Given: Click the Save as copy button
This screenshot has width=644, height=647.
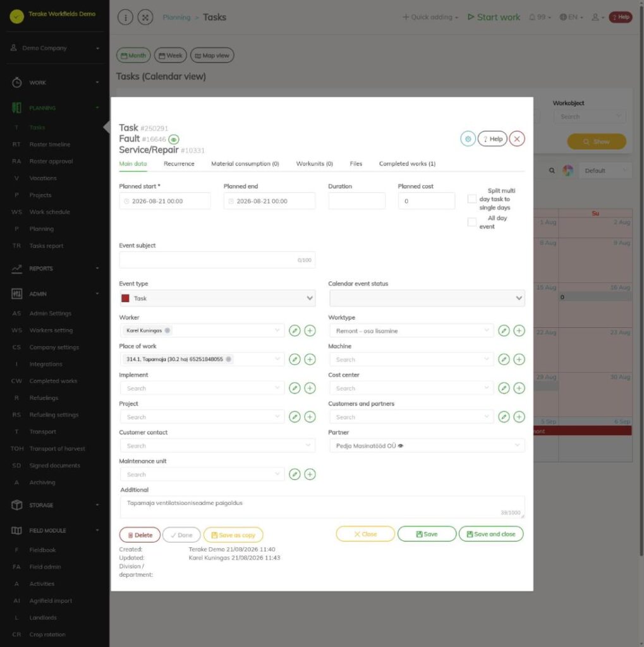Looking at the screenshot, I should [x=233, y=535].
